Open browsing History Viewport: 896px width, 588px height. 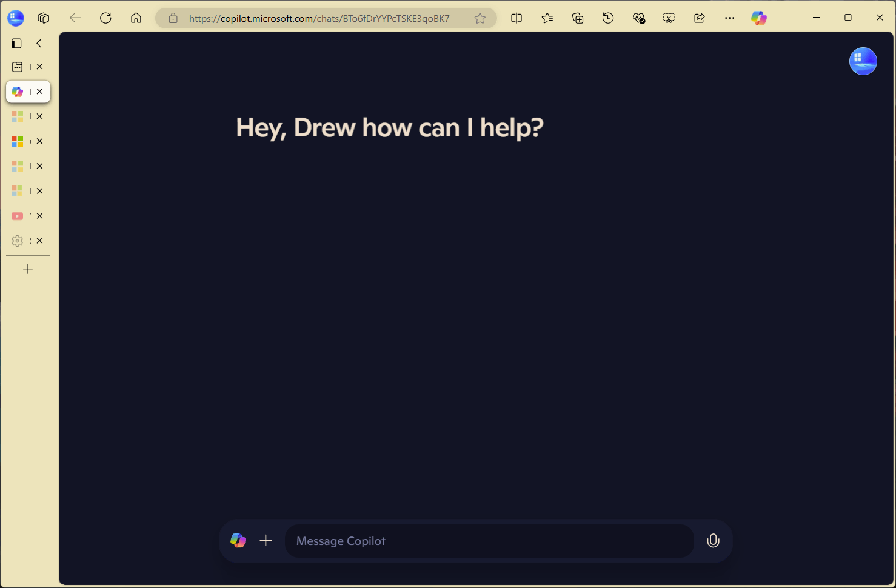pyautogui.click(x=608, y=18)
